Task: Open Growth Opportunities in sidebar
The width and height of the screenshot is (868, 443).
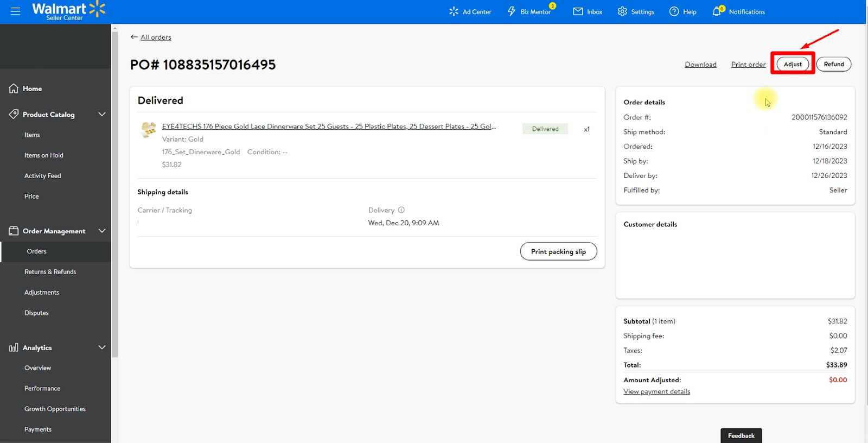Action: click(x=55, y=409)
